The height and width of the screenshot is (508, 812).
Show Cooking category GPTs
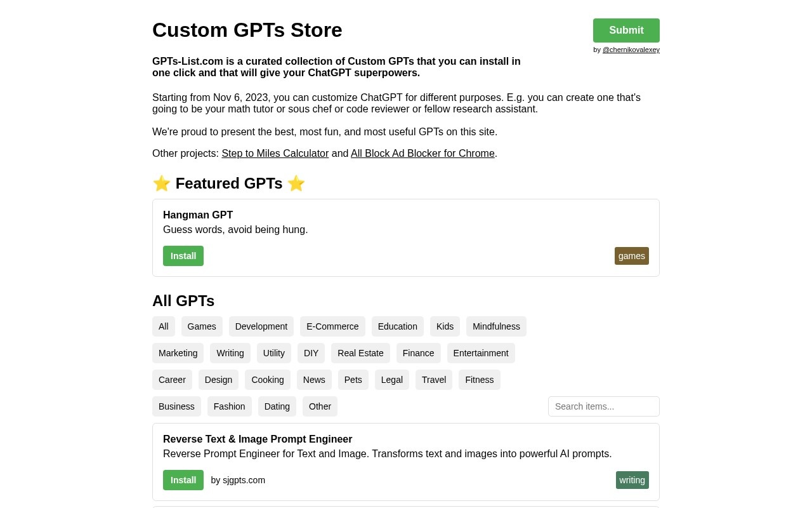point(268,380)
